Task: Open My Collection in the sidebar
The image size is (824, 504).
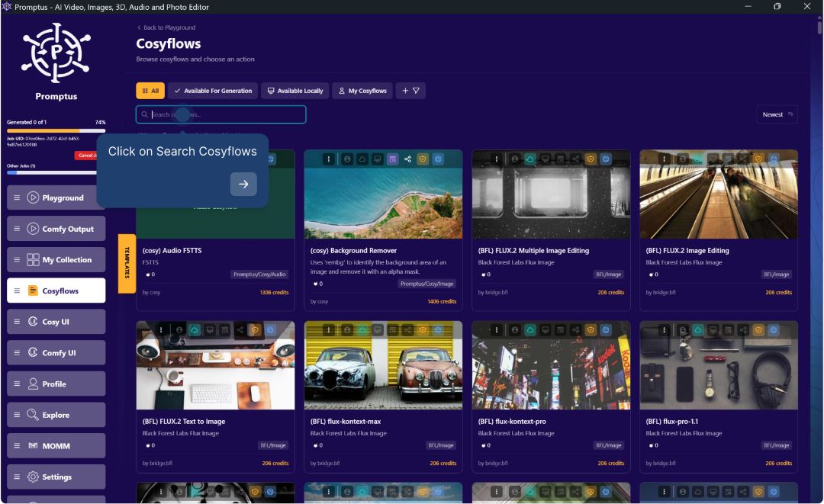Action: pos(56,260)
